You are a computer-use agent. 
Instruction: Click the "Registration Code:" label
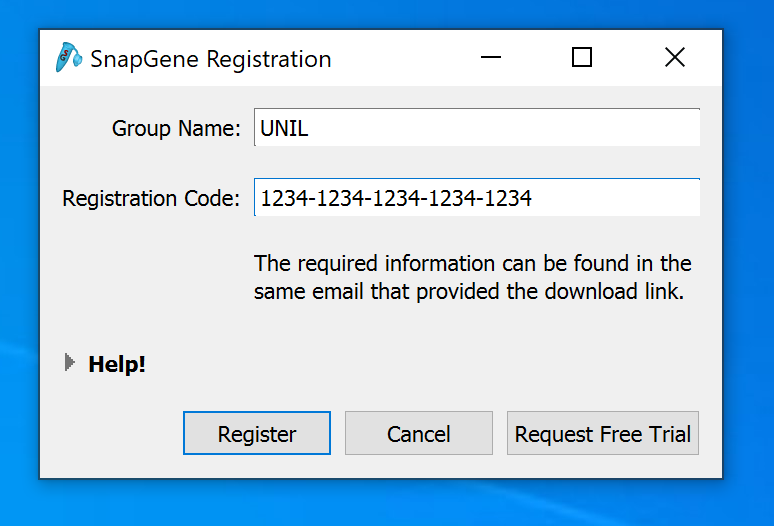point(151,198)
